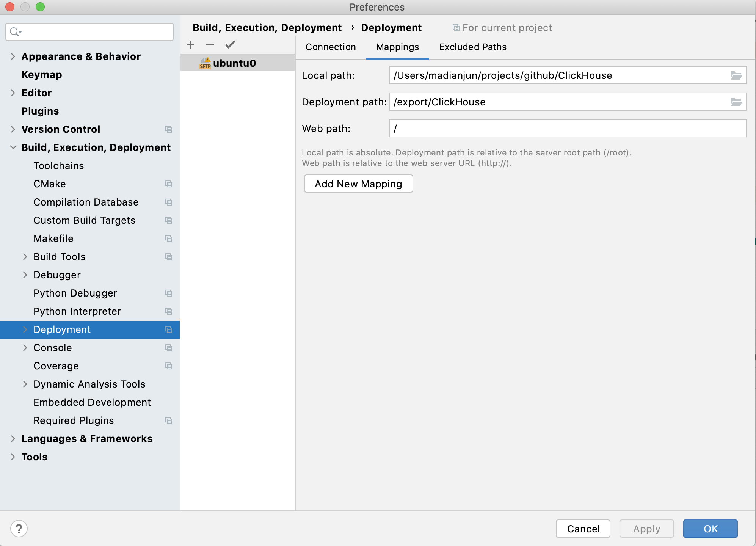
Task: Remove the ubuntu0 server using the minus icon
Action: tap(210, 44)
